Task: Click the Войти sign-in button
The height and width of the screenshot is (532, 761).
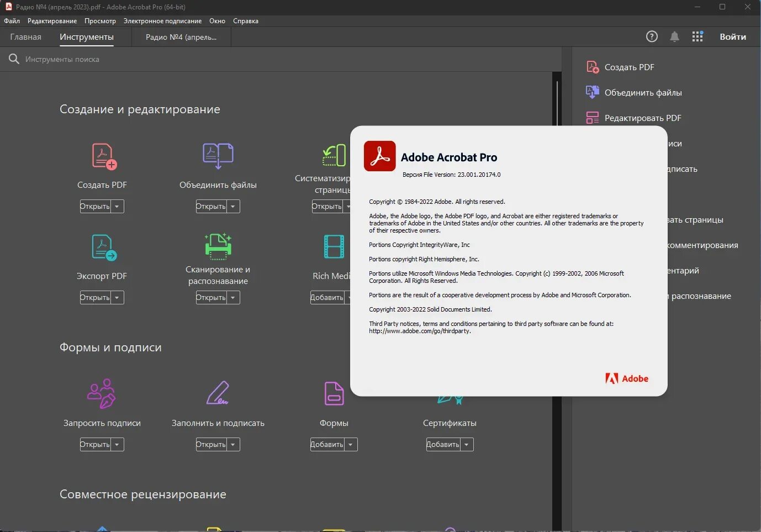Action: tap(733, 37)
